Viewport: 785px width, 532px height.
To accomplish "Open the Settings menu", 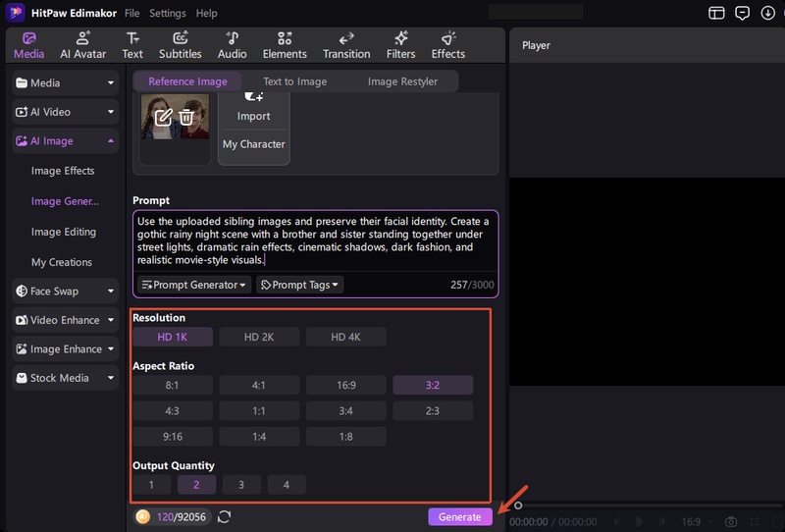I will click(167, 13).
